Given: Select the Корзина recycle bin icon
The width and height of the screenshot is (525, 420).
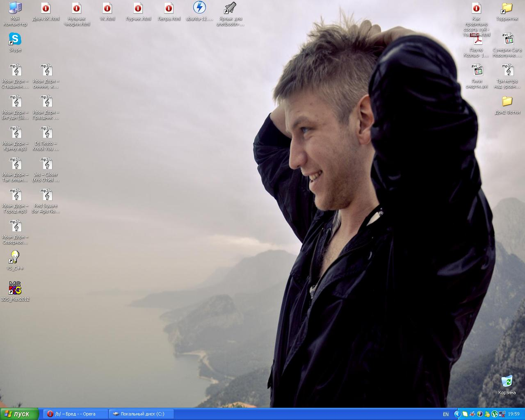Looking at the screenshot, I should [x=507, y=381].
